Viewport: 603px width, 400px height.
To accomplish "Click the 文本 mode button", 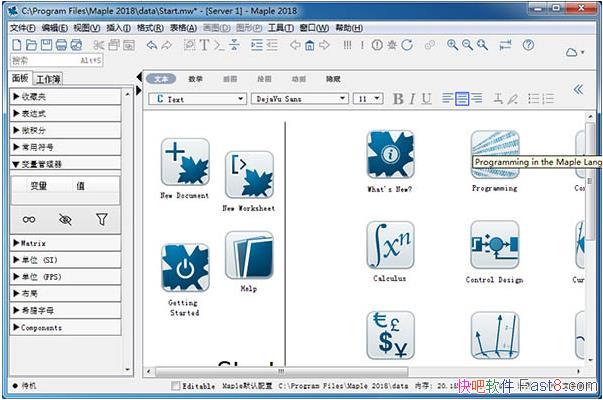I will pyautogui.click(x=160, y=78).
